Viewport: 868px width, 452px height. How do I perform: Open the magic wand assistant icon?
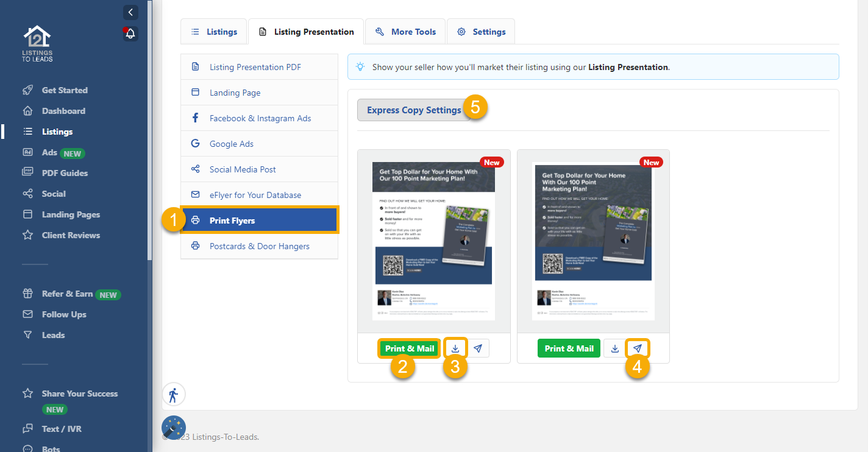click(x=174, y=428)
